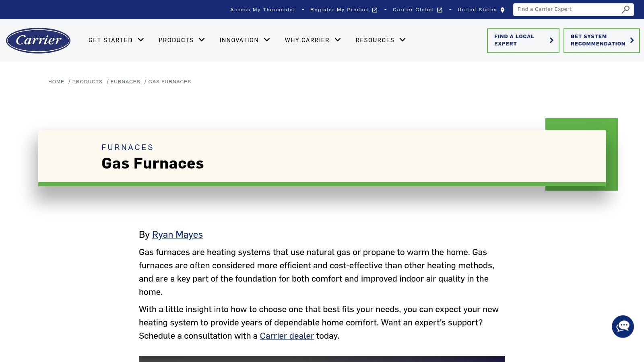
Task: Expand the Resources chevron
Action: coord(402,40)
